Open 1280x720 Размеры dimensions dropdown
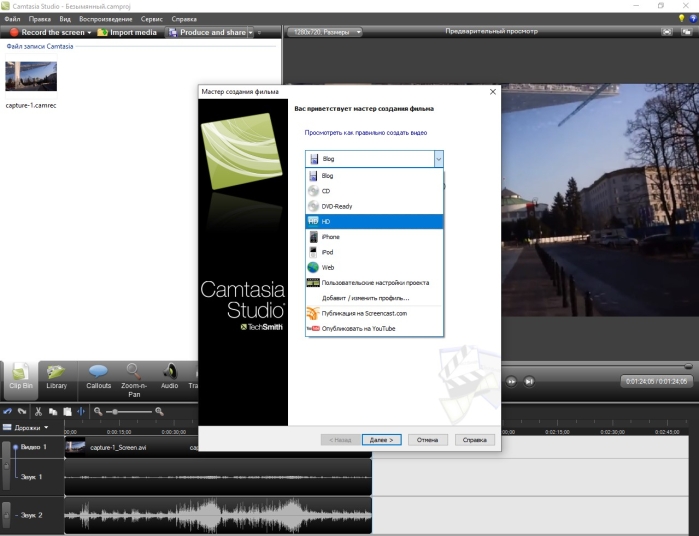This screenshot has height=536, width=699. pyautogui.click(x=324, y=32)
